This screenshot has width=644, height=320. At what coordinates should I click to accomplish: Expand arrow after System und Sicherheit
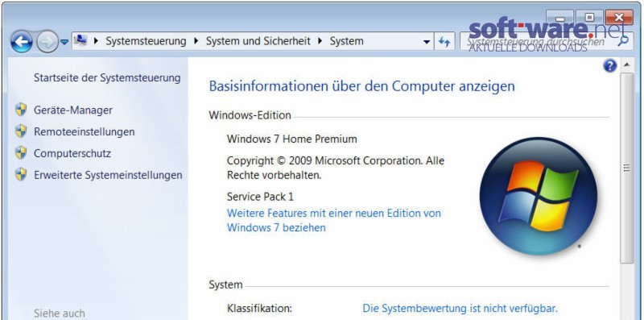(x=320, y=41)
